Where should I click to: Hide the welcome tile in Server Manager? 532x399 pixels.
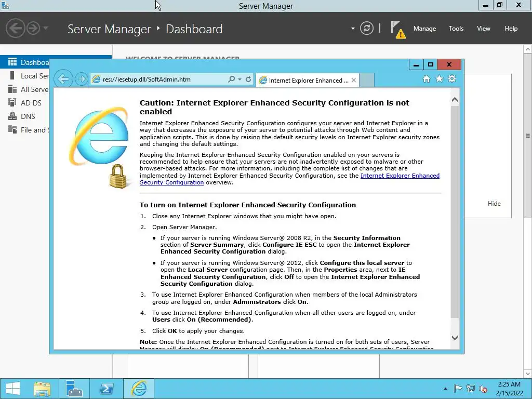coord(494,204)
